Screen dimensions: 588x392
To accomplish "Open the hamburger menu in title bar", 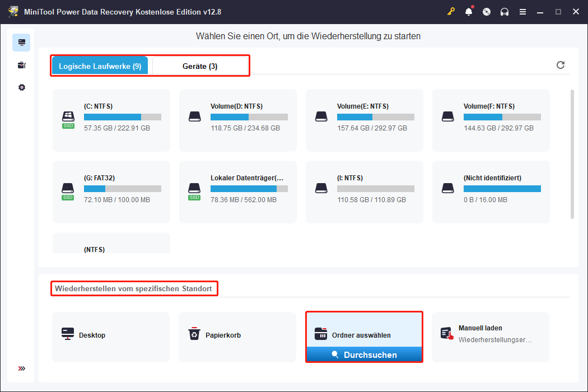I will (x=522, y=12).
